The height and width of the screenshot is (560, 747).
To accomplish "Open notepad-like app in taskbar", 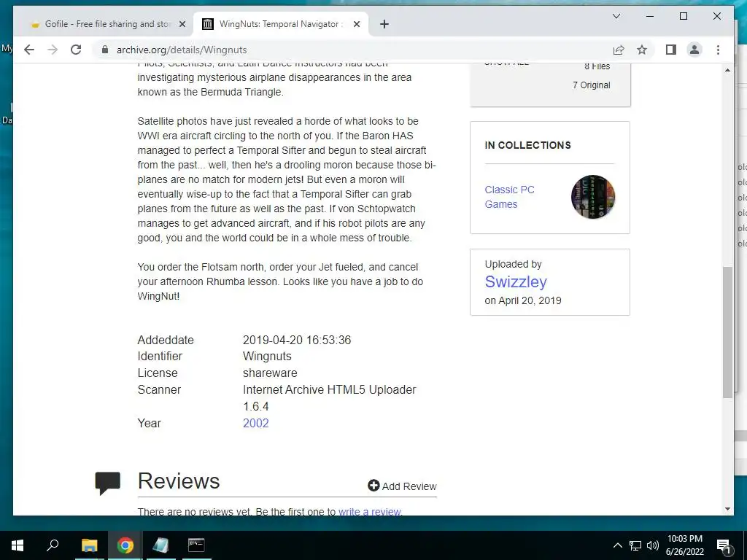I will click(160, 545).
